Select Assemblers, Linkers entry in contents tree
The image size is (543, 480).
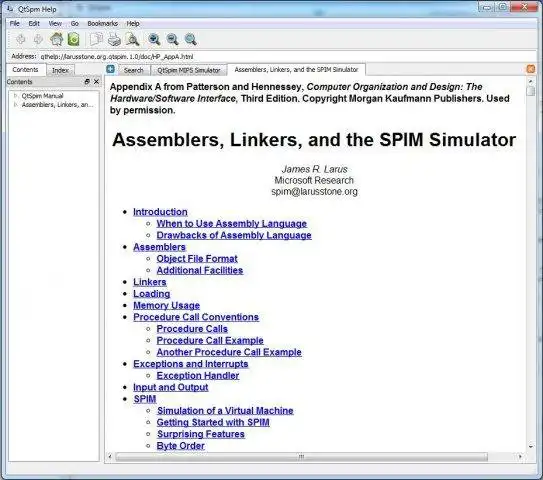pos(57,105)
